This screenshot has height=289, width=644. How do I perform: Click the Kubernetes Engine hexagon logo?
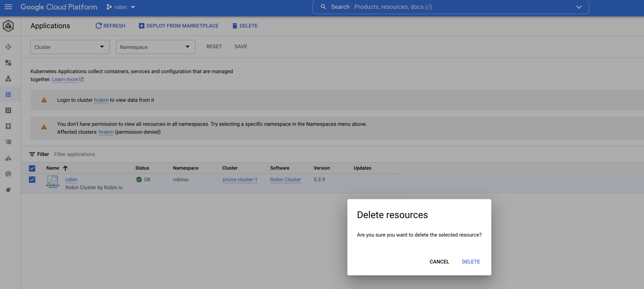[8, 26]
